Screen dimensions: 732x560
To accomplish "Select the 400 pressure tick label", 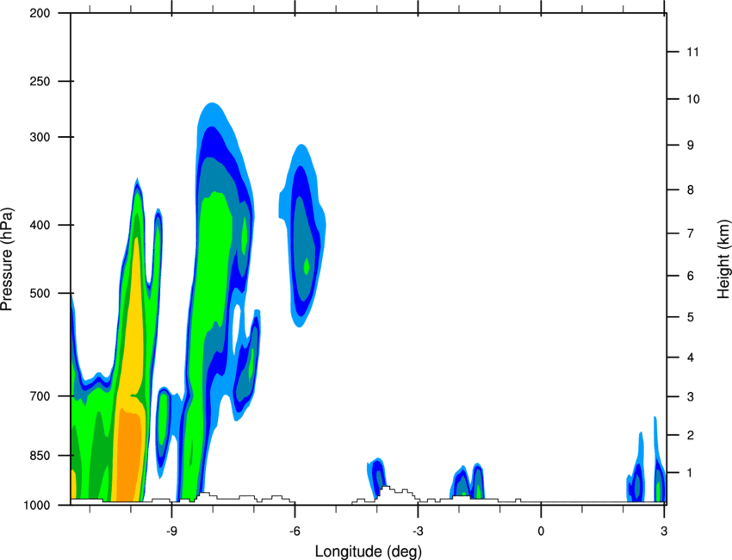I will (x=40, y=225).
